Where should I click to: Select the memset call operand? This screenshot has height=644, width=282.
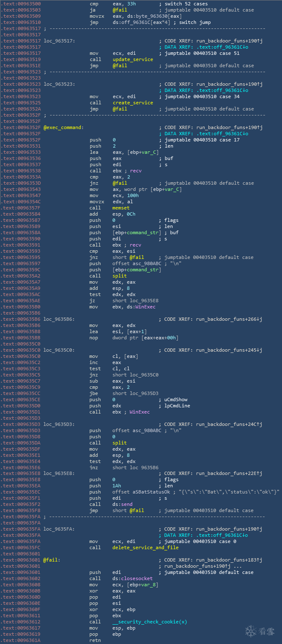click(x=121, y=208)
